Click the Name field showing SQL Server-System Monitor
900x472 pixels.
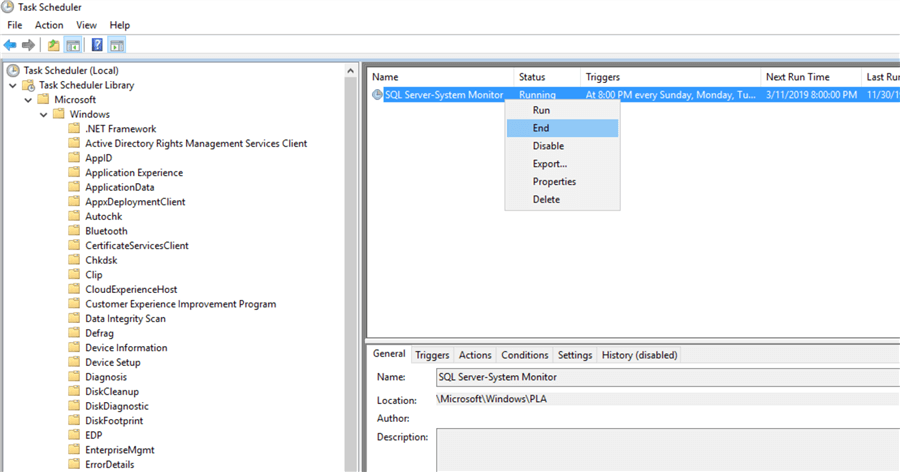click(x=668, y=377)
